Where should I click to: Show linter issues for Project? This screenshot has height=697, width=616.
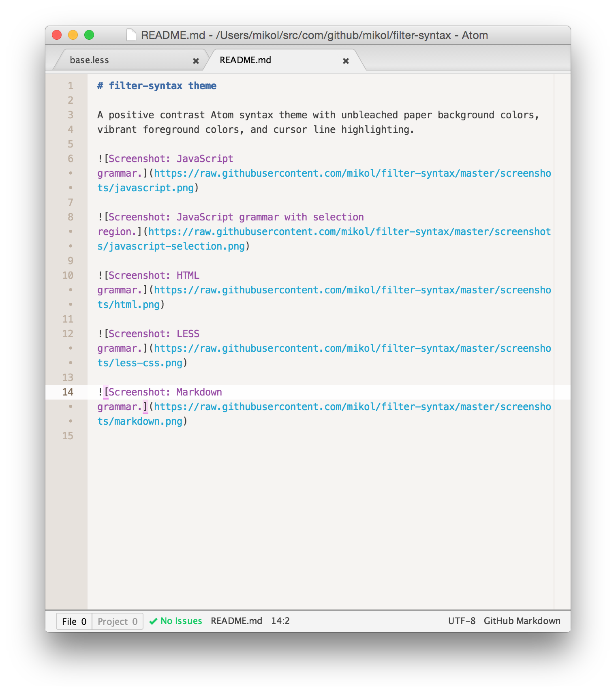118,621
